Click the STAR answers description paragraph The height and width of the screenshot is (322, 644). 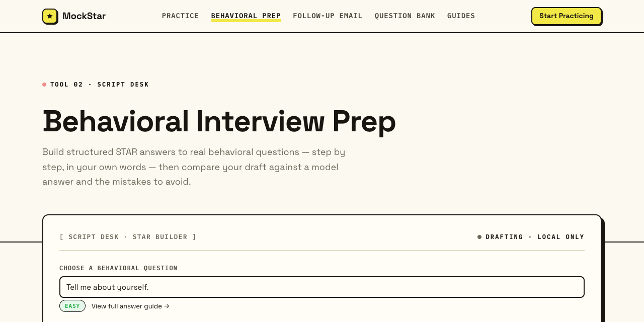194,167
